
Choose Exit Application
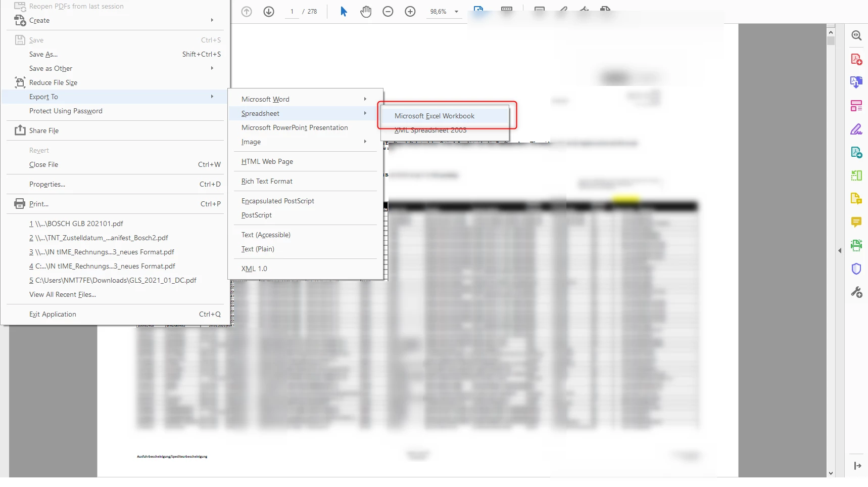(x=115, y=314)
